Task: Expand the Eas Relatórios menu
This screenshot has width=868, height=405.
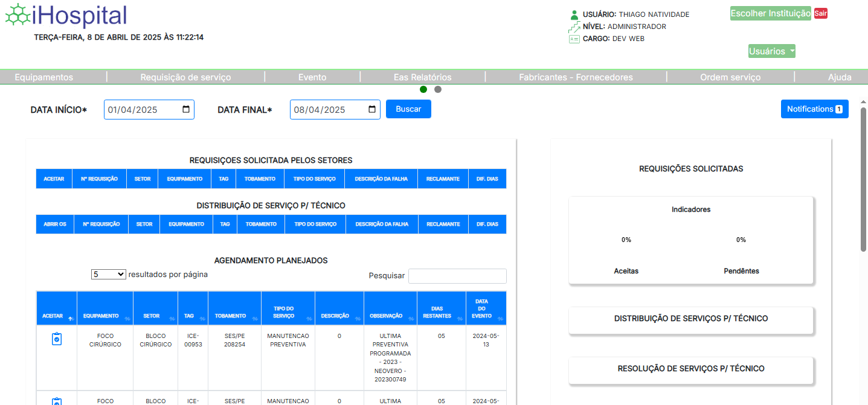Action: coord(422,77)
